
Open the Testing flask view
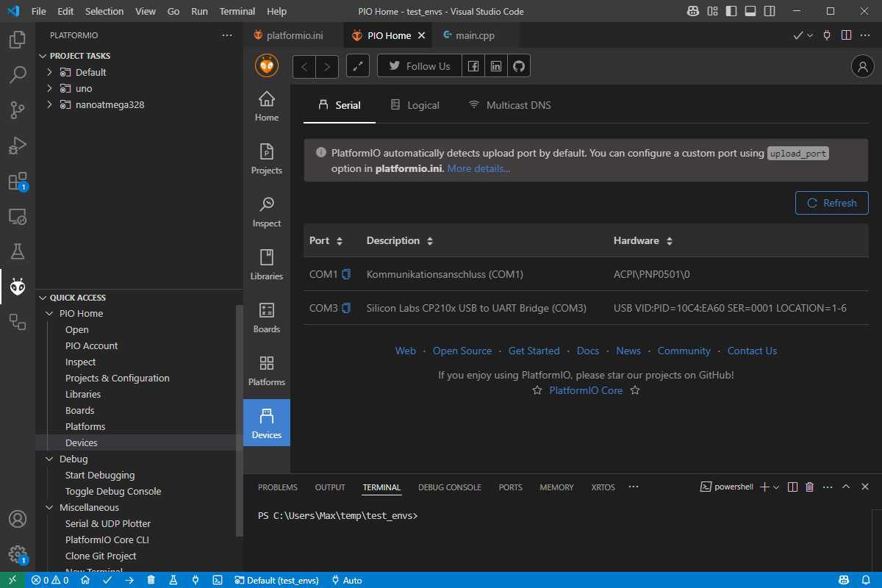coord(18,251)
